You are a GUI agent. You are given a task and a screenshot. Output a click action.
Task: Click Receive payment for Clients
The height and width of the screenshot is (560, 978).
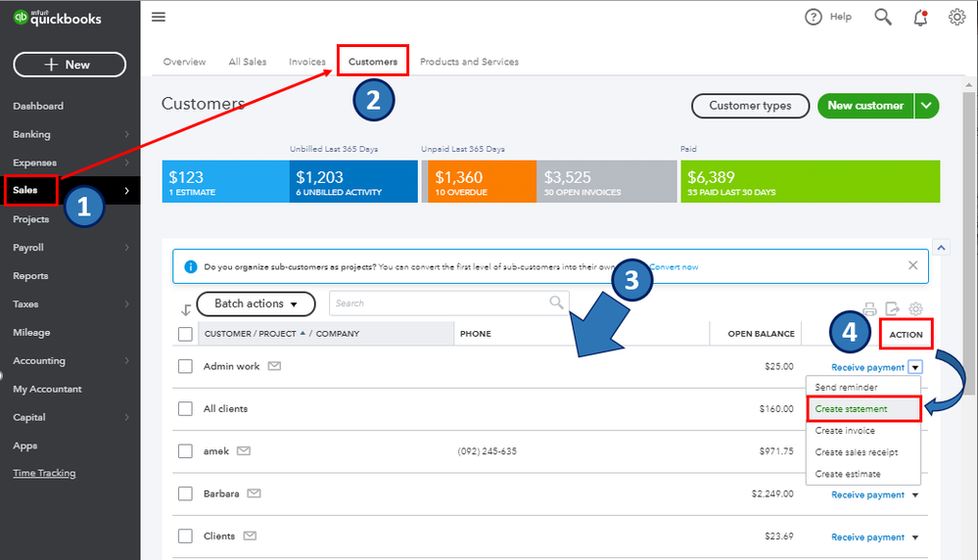tap(867, 537)
